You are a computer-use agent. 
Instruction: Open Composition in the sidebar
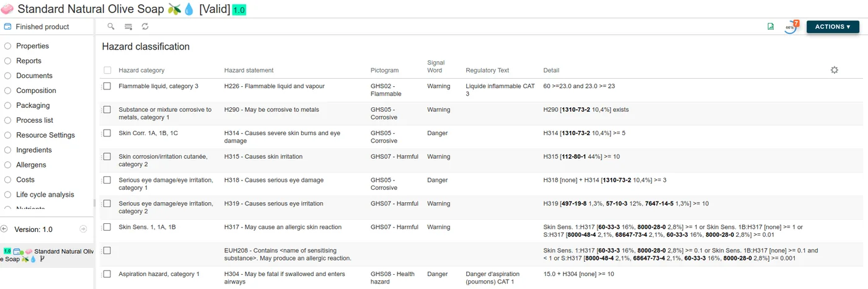click(x=36, y=91)
